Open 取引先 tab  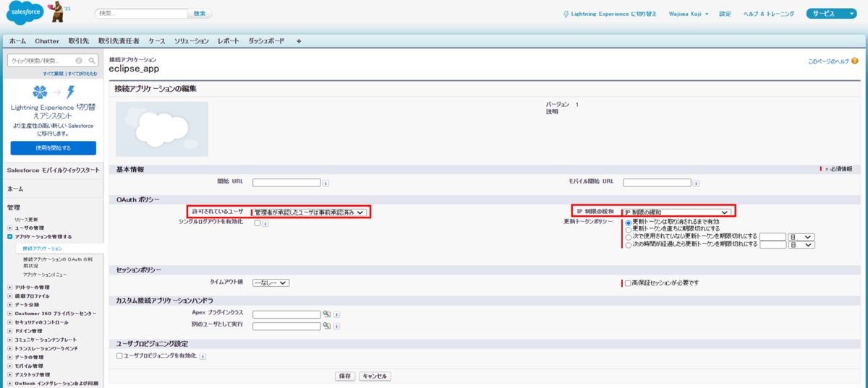pos(78,41)
